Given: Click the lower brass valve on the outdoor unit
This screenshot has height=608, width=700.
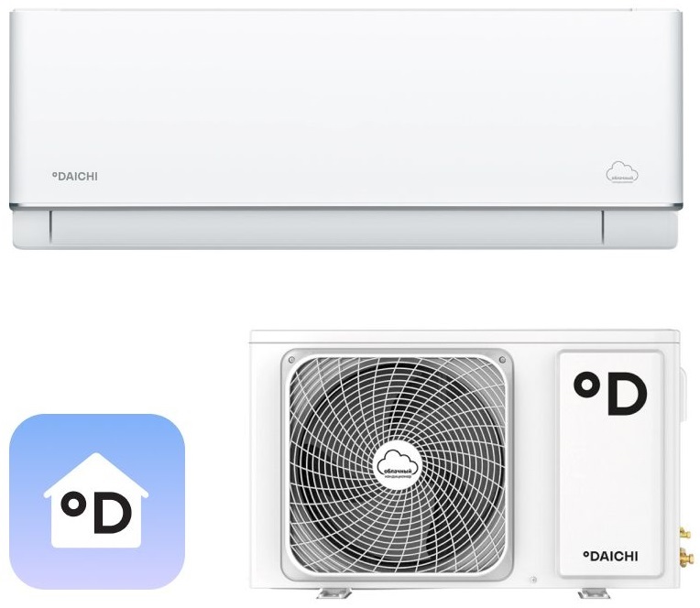Looking at the screenshot, I should 685,558.
